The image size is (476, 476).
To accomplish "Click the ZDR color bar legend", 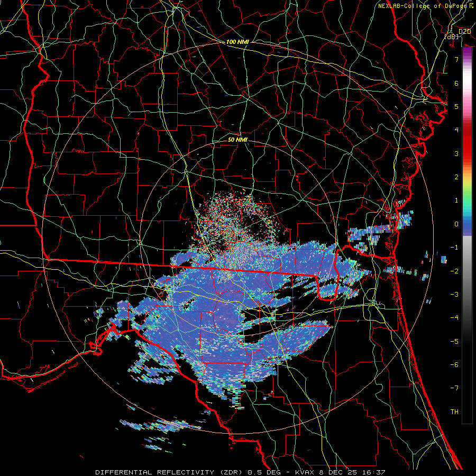I will pos(467,235).
